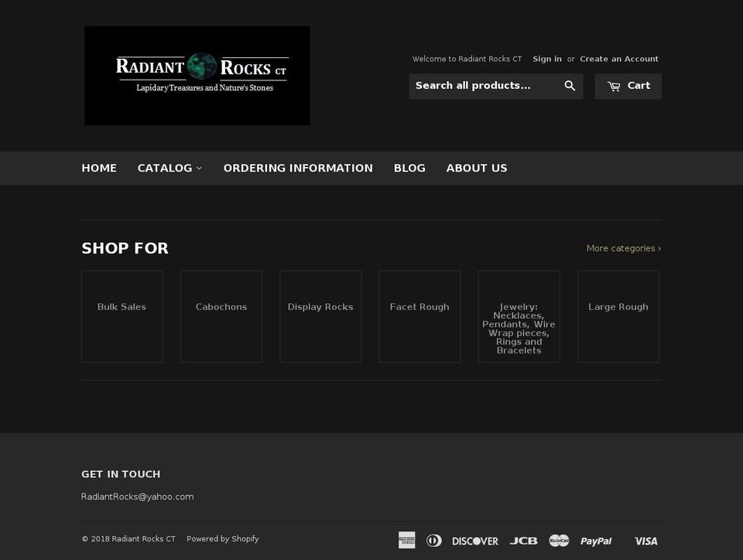Open the About Us page
The width and height of the screenshot is (743, 560).
(x=477, y=168)
